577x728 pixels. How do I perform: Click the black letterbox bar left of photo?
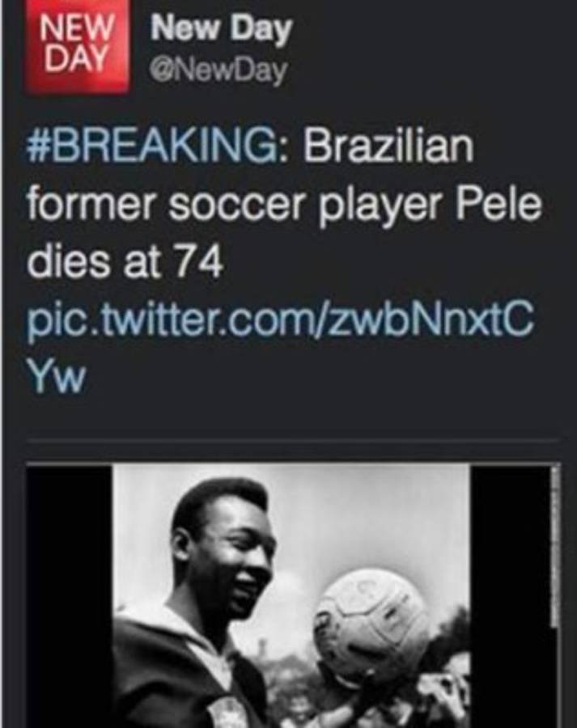click(70, 595)
